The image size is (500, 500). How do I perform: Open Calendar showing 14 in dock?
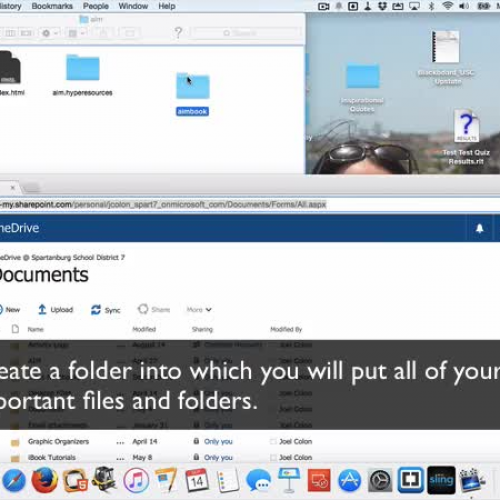[197, 480]
